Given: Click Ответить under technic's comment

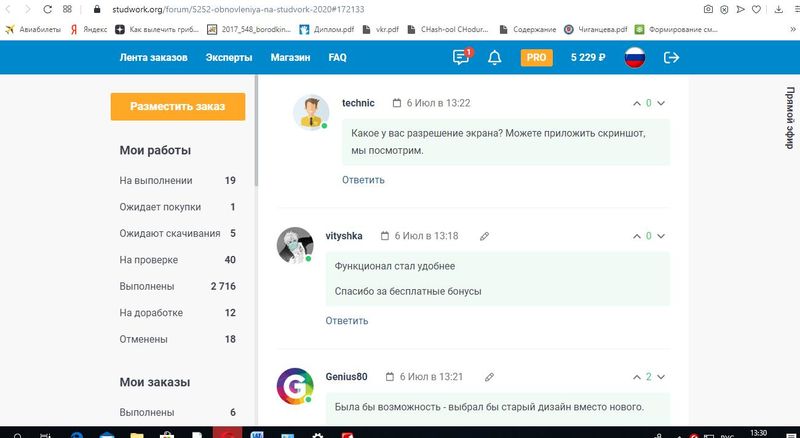Looking at the screenshot, I should 363,180.
